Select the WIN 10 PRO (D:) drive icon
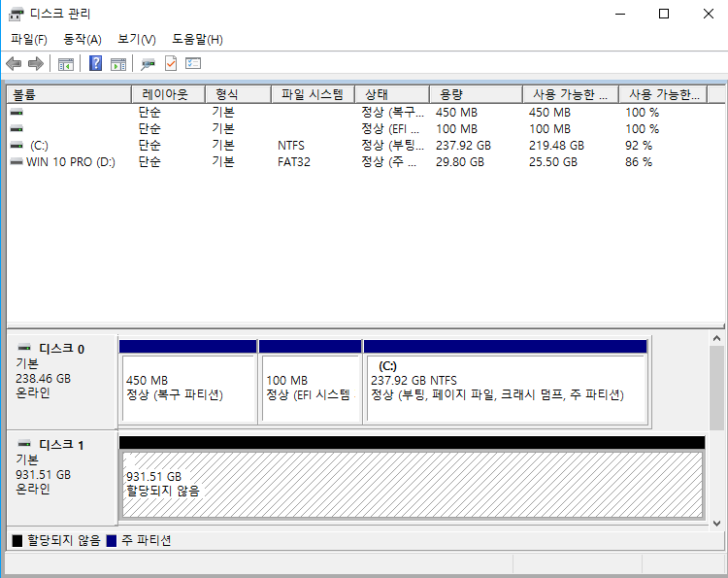The width and height of the screenshot is (728, 578). [x=17, y=161]
